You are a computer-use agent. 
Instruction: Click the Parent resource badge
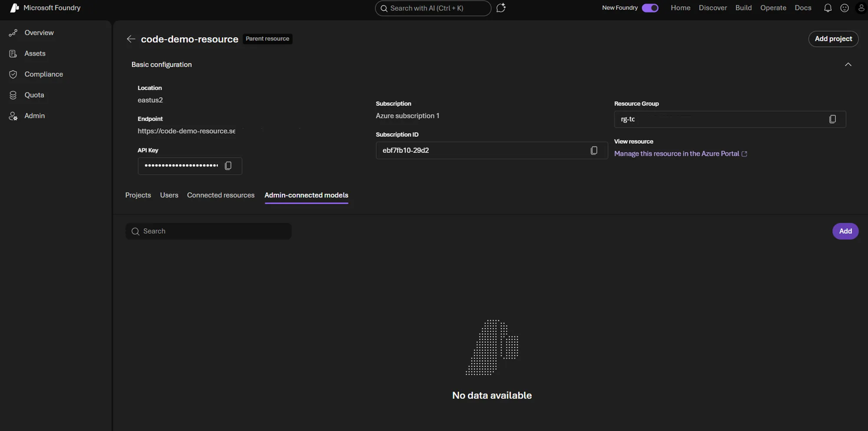click(x=267, y=39)
